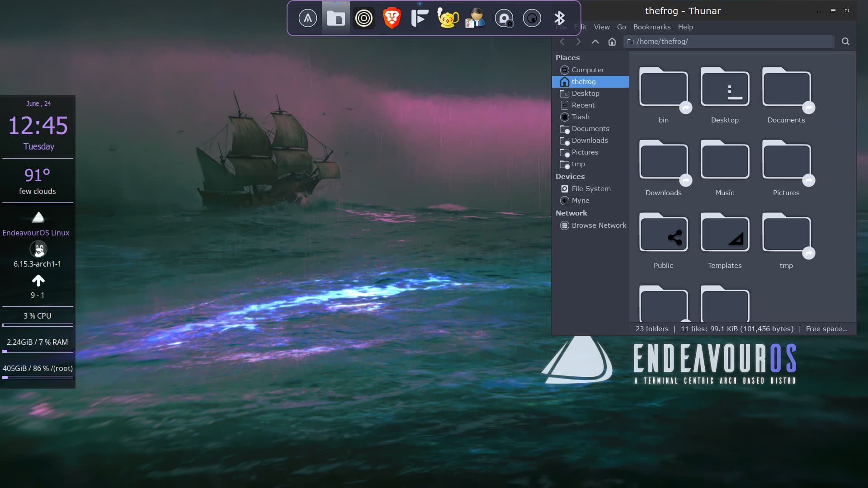
Task: Select Downloads bookmark in sidebar
Action: (x=590, y=141)
